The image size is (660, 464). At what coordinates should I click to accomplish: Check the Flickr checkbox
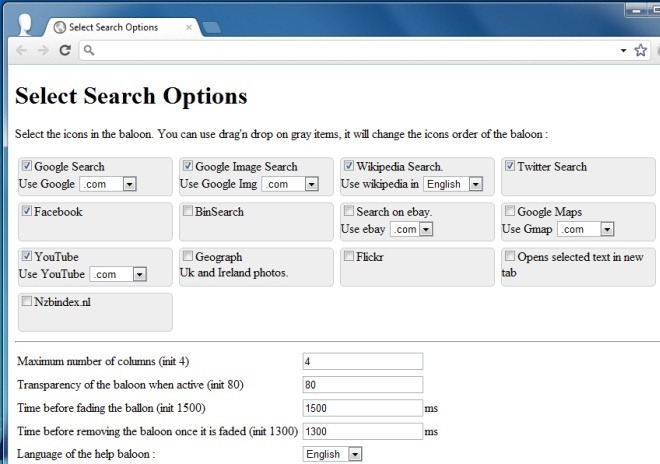[x=349, y=256]
